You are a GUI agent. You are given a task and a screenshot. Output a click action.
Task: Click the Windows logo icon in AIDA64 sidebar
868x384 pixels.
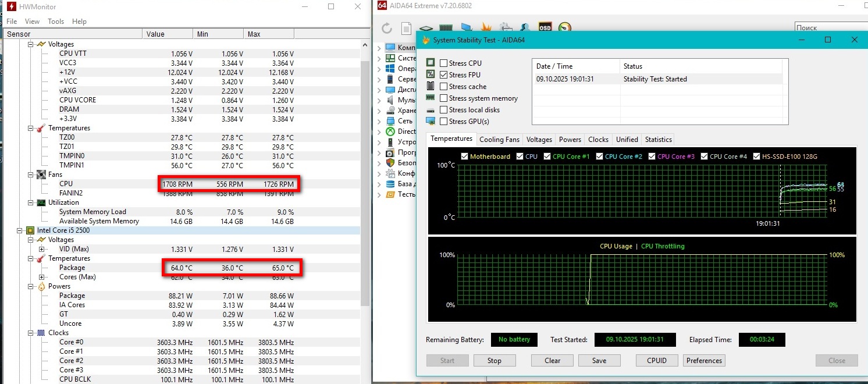pos(390,68)
